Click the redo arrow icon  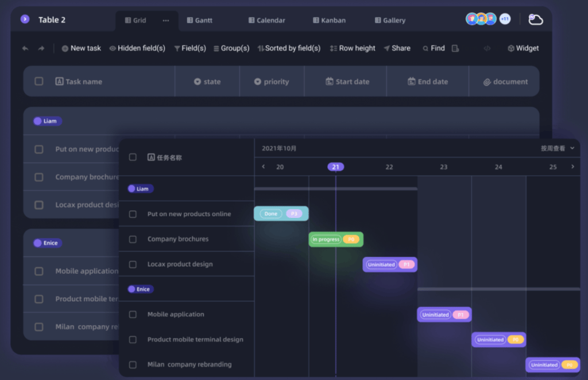pos(41,49)
